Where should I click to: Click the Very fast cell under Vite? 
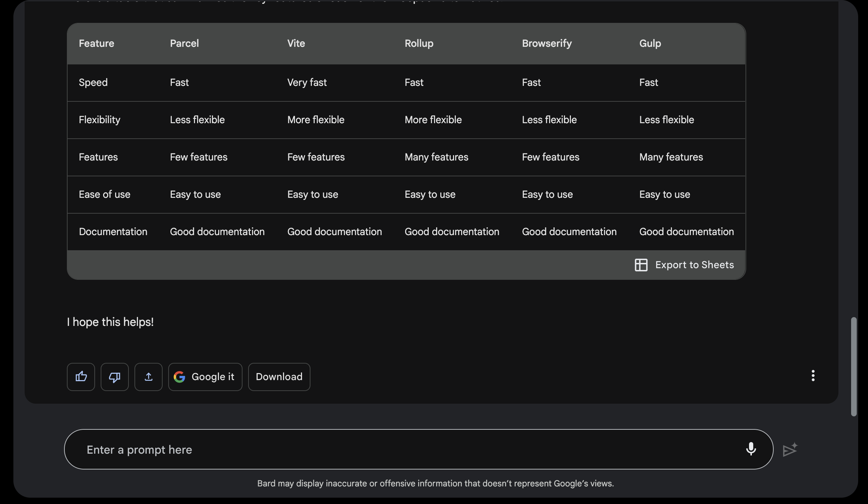307,82
